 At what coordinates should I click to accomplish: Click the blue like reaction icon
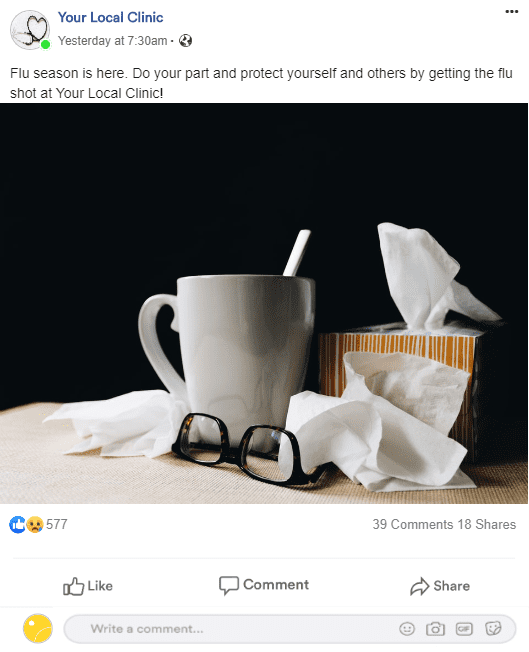(x=17, y=524)
